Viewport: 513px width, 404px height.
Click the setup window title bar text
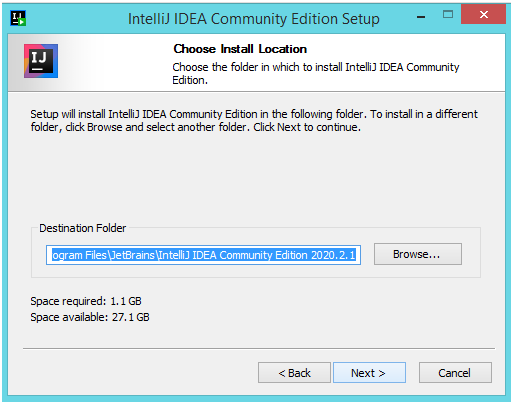pyautogui.click(x=254, y=19)
